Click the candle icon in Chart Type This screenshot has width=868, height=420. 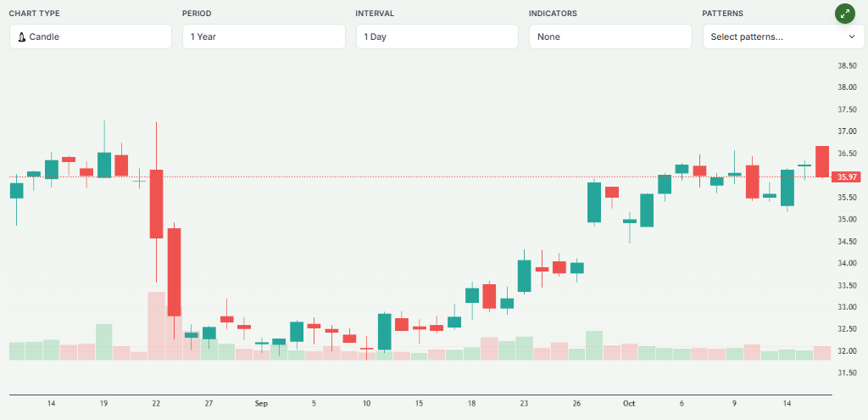pyautogui.click(x=22, y=37)
